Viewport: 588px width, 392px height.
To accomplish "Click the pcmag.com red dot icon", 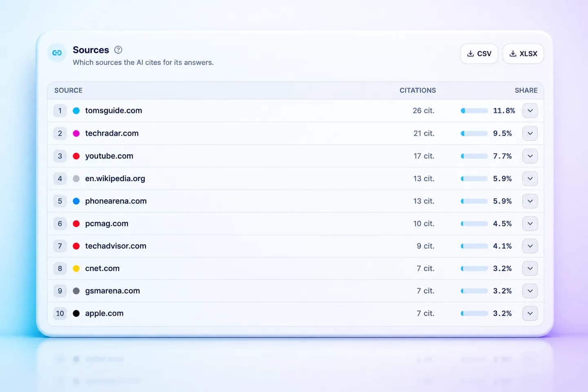I will point(76,223).
